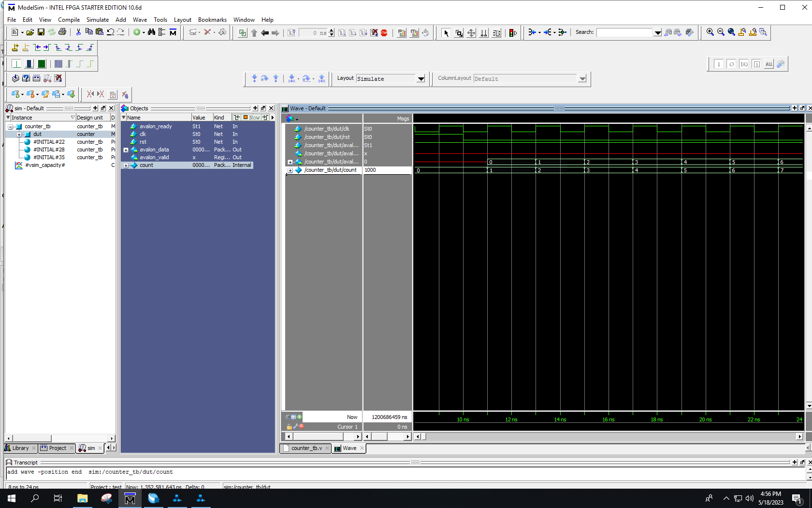Viewport: 812px width, 508px height.
Task: Select the avalon_ready object row
Action: pos(187,127)
